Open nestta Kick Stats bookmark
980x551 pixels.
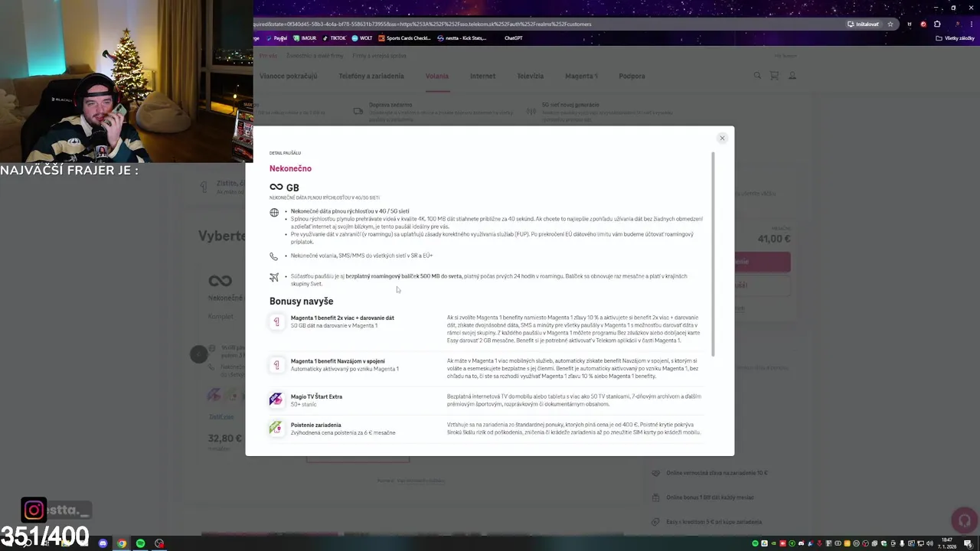click(462, 38)
